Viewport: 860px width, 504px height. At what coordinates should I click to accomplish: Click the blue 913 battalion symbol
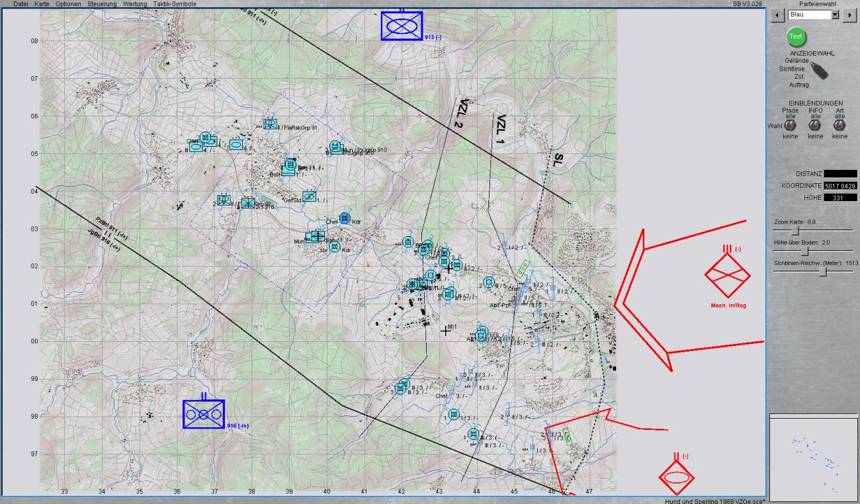[402, 26]
